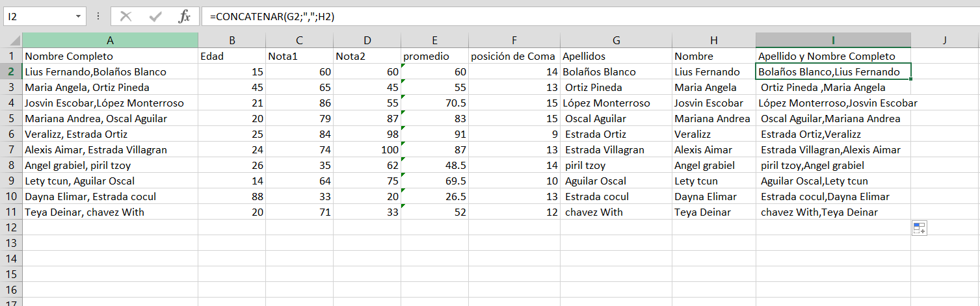980x306 pixels.
Task: Click the Insert Function fx icon
Action: (185, 17)
